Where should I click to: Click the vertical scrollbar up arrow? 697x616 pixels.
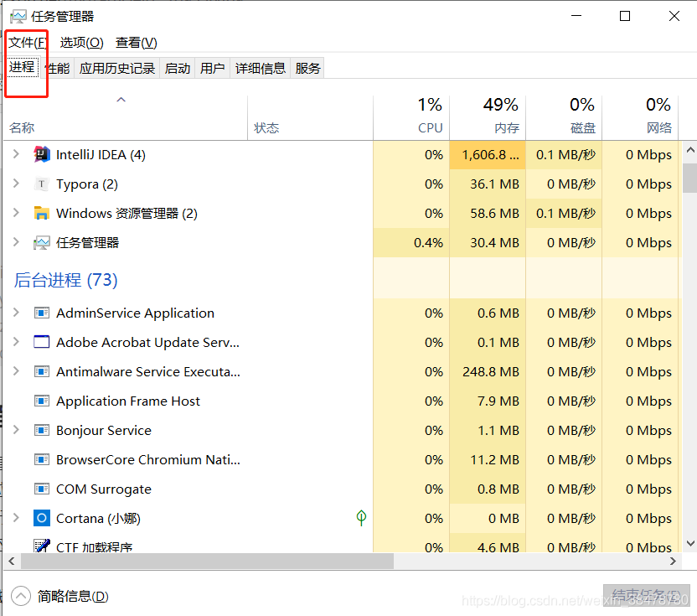pos(690,150)
